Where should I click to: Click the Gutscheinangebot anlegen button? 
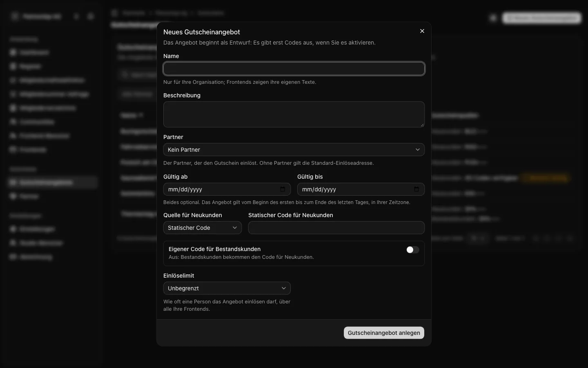pos(384,333)
